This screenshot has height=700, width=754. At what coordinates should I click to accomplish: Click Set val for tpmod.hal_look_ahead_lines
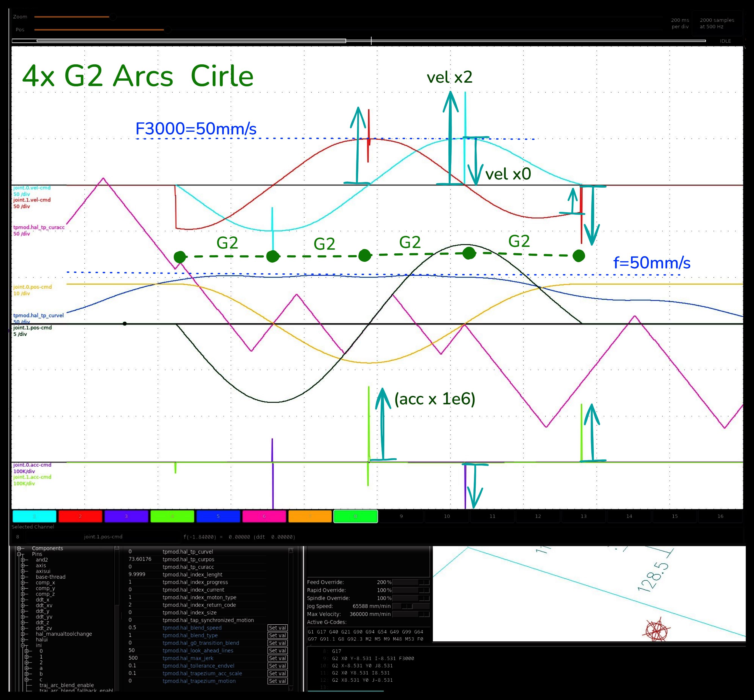[x=277, y=650]
